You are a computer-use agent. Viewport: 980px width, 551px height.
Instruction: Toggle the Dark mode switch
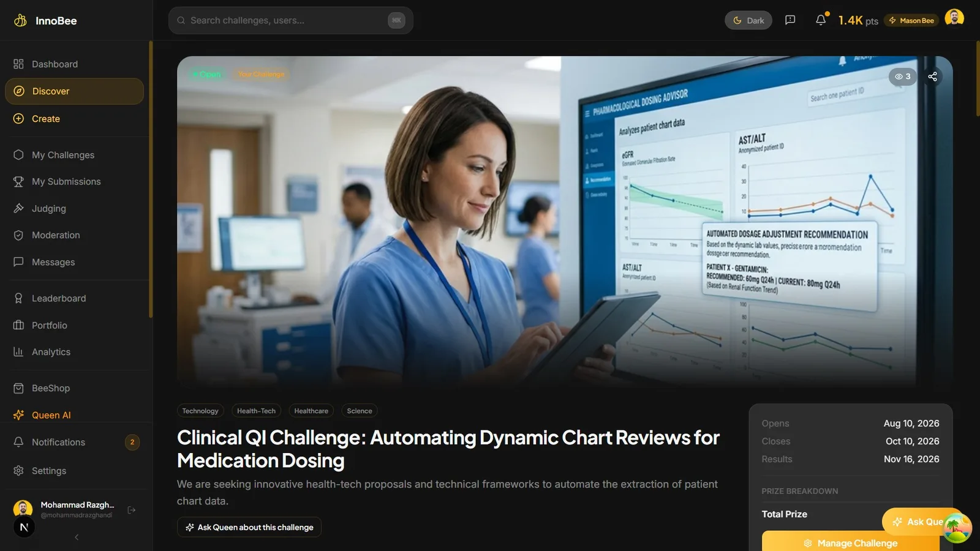tap(748, 20)
